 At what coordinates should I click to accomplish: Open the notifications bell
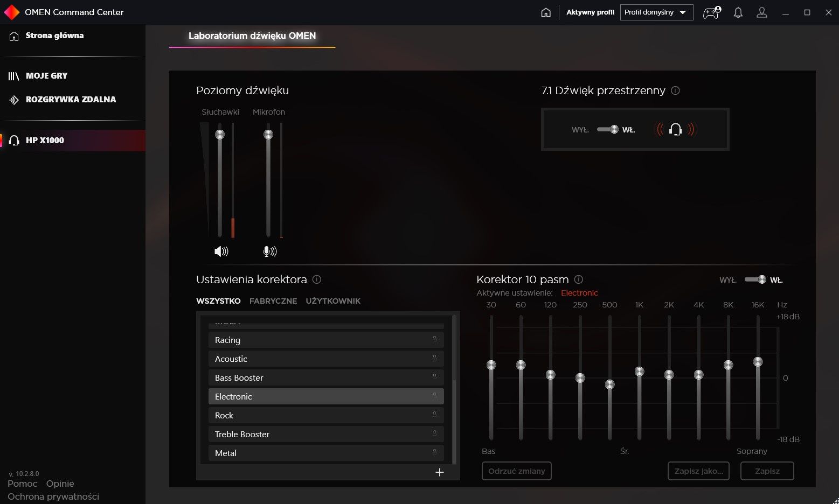pyautogui.click(x=738, y=12)
